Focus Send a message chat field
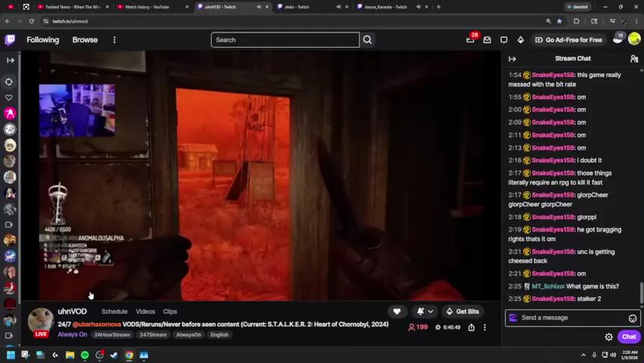Viewport: 644px width, 363px height. (572, 318)
